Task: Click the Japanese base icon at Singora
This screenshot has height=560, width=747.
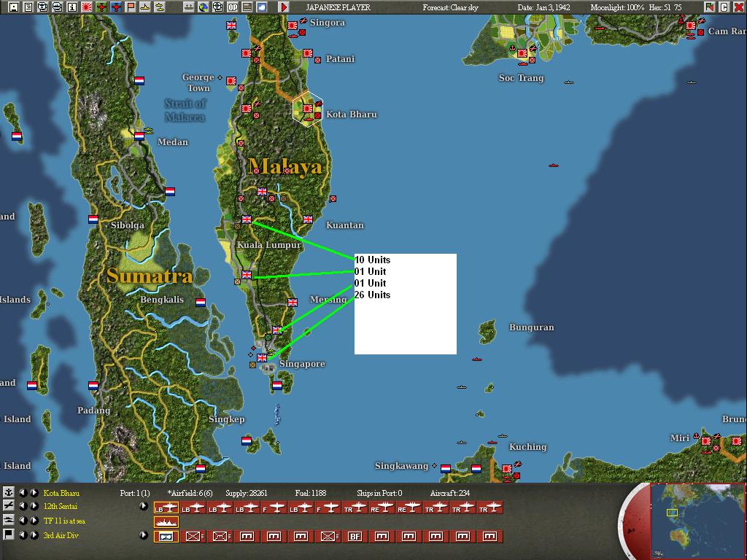Action: pyautogui.click(x=293, y=26)
